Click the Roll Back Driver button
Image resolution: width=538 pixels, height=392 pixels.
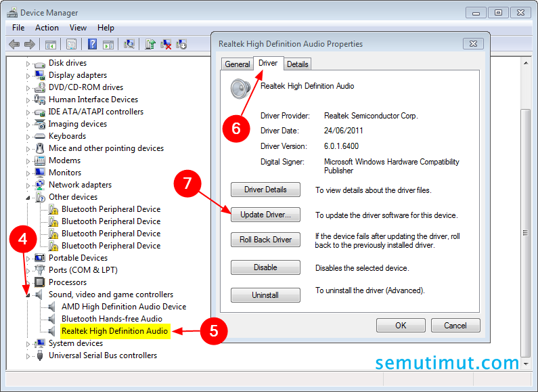point(265,240)
